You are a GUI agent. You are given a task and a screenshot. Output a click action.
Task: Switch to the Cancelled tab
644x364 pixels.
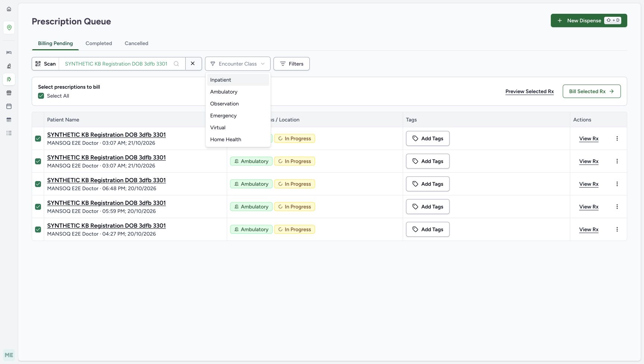point(136,43)
